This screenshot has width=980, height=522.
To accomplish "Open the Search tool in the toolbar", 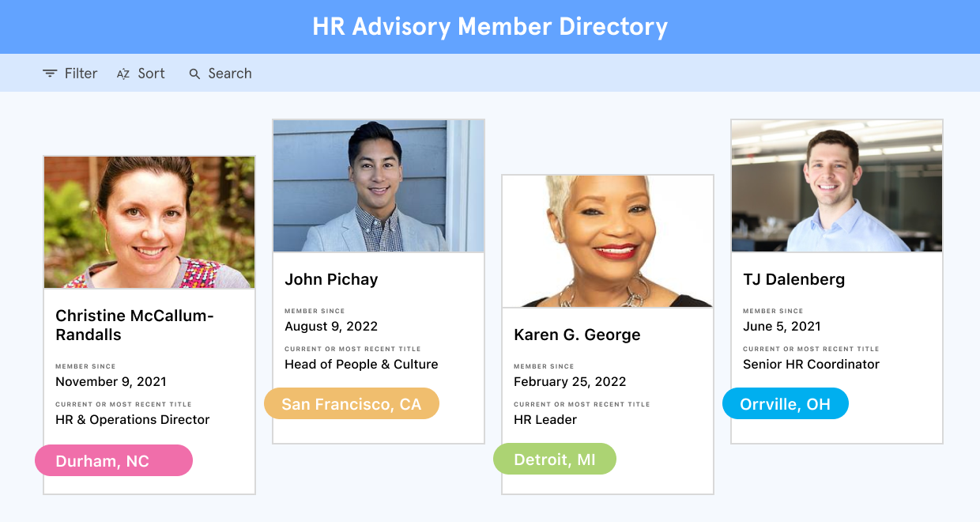I will (x=220, y=73).
